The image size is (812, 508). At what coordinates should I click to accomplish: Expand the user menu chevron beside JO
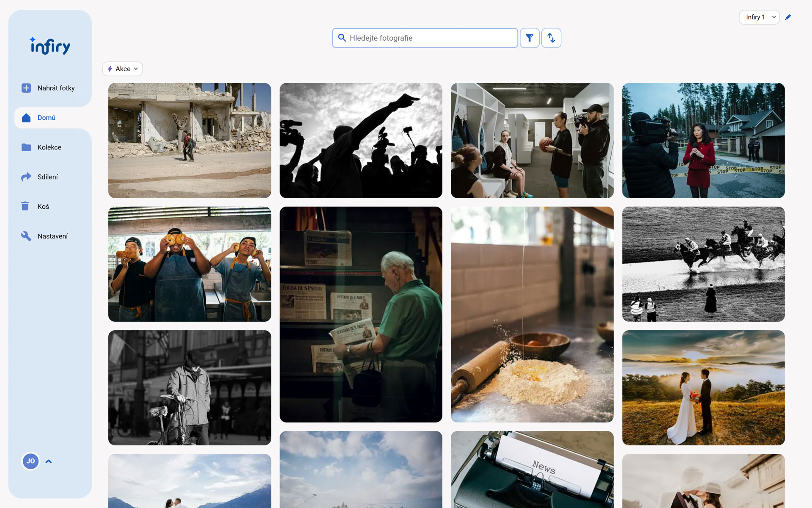[x=49, y=461]
